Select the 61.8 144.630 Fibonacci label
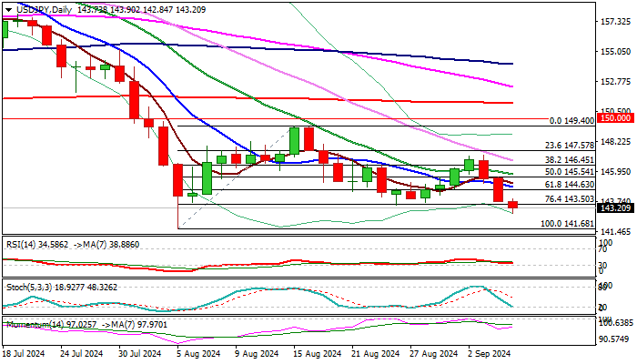 [569, 185]
